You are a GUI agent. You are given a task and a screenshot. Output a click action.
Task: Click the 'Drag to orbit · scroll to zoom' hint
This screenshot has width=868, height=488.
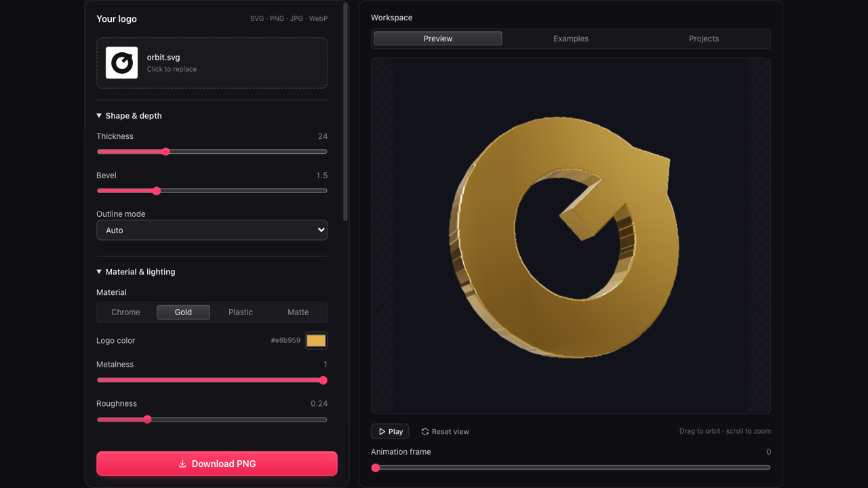click(x=725, y=431)
